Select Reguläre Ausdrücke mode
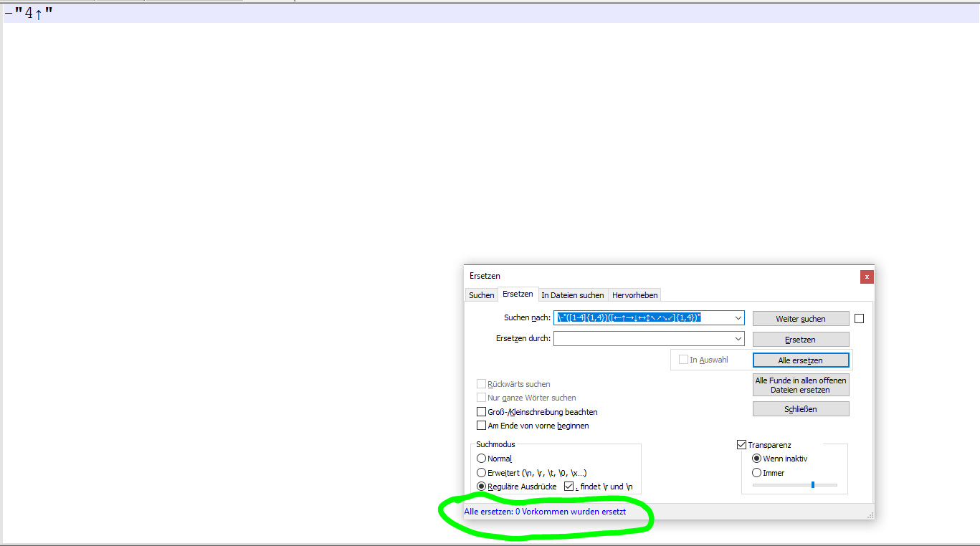Image resolution: width=980 pixels, height=546 pixels. click(x=481, y=486)
